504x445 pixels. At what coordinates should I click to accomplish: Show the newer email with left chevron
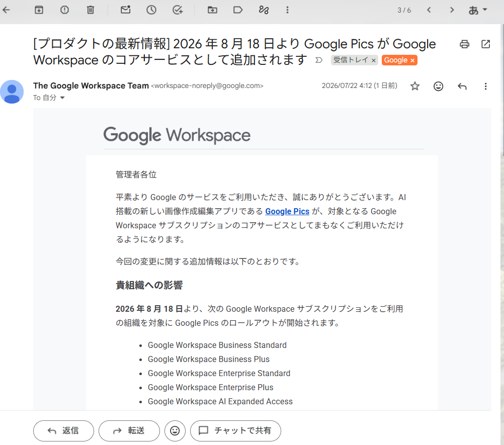coord(429,10)
